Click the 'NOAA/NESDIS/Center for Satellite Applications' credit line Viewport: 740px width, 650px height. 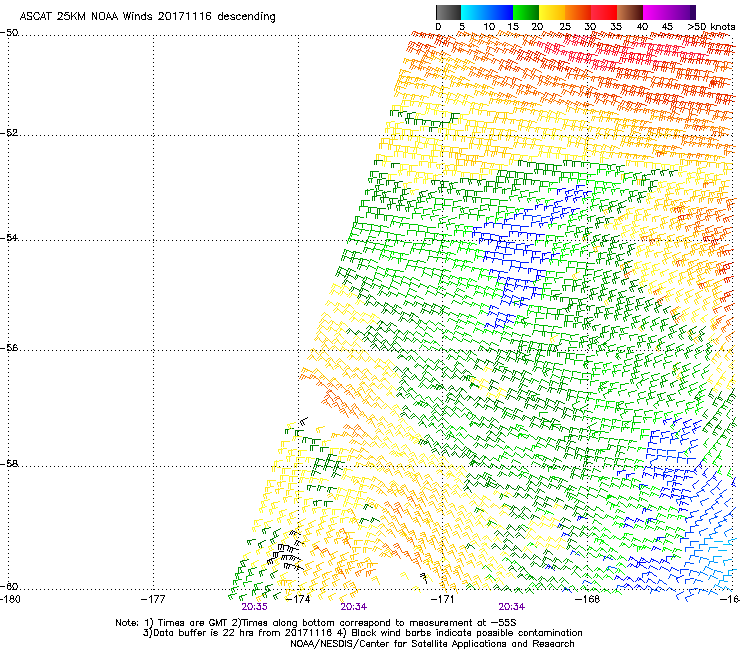(432, 644)
